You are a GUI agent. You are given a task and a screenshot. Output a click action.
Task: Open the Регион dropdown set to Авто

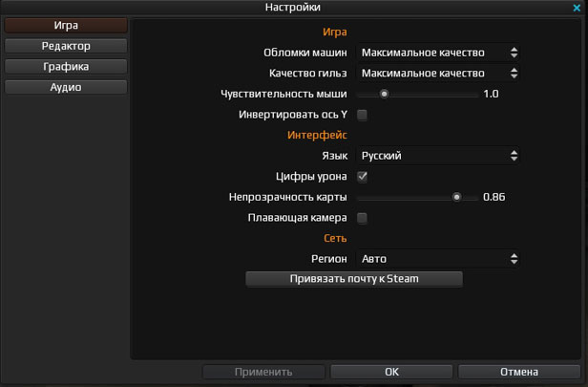438,259
